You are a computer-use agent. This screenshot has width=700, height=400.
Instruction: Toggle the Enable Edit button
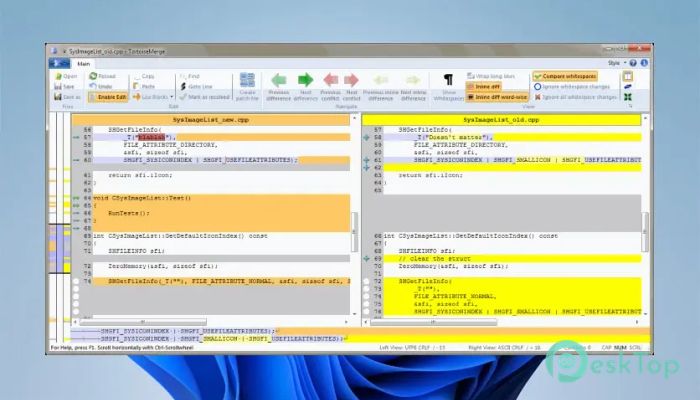click(x=108, y=97)
